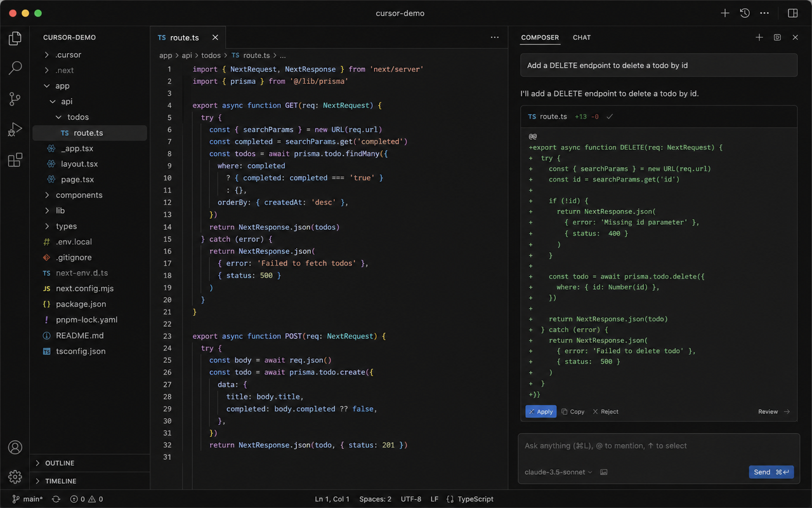This screenshot has width=812, height=508.
Task: Open the Run and Debug view
Action: click(15, 130)
